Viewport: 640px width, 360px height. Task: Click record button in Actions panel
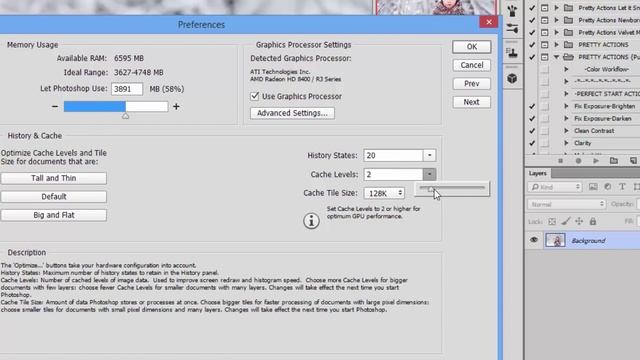[x=578, y=161]
